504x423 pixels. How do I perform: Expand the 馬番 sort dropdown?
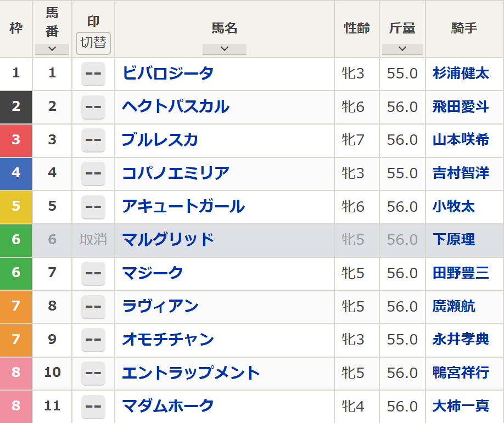click(52, 49)
